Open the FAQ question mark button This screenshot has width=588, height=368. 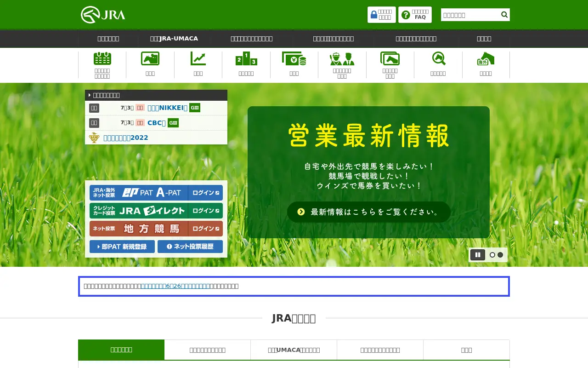(415, 15)
